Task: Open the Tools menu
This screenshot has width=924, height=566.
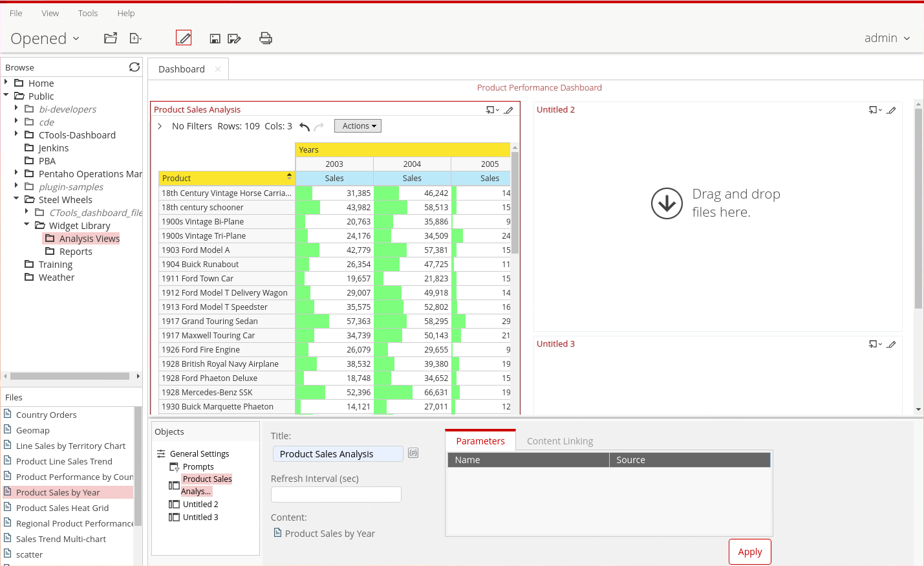Action: (88, 13)
